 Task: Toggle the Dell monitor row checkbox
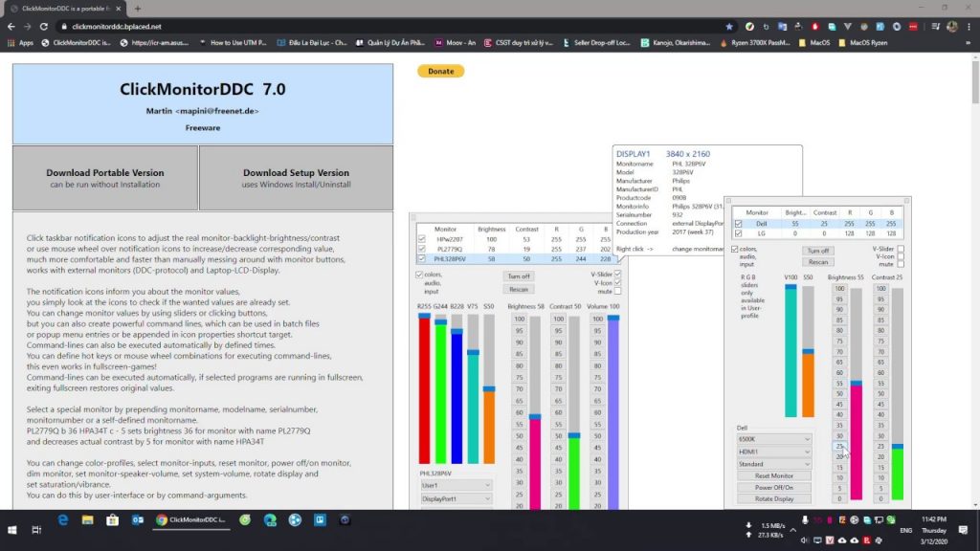click(738, 224)
